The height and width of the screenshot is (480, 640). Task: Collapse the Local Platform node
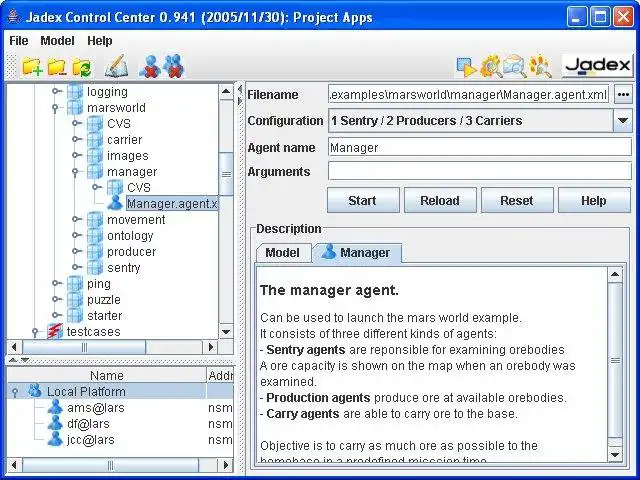[16, 392]
